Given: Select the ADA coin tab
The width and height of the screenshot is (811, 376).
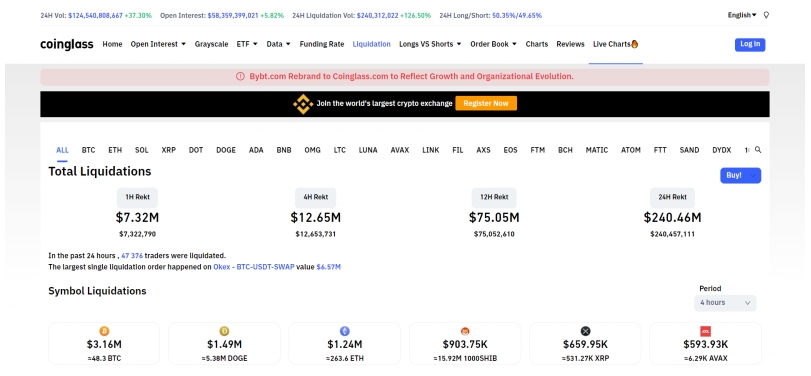Looking at the screenshot, I should [256, 150].
